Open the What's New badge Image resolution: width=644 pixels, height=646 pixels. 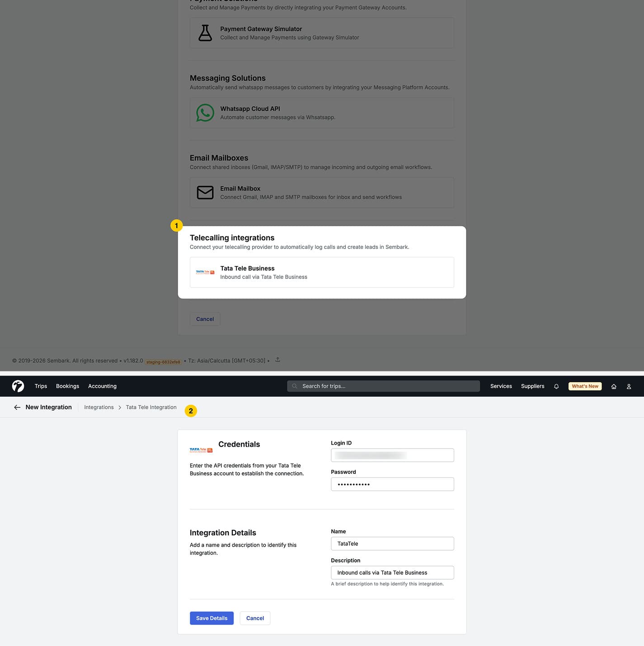(585, 386)
